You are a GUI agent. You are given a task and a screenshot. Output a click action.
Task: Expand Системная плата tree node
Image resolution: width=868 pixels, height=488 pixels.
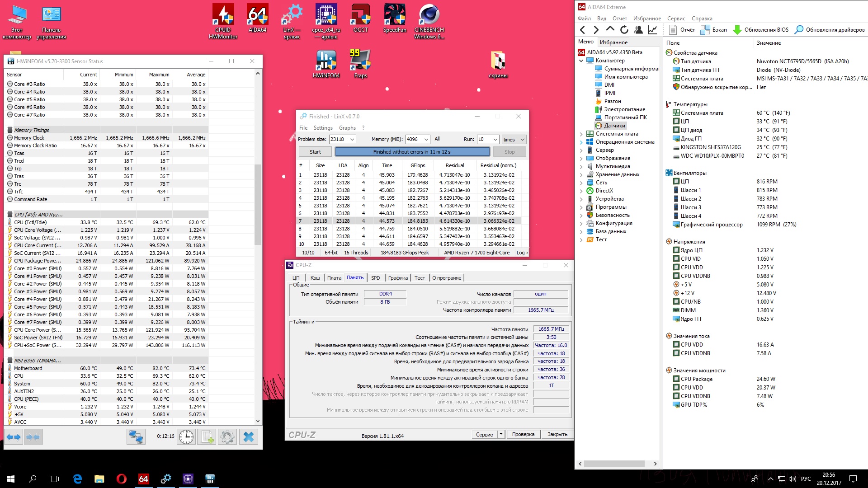click(x=581, y=134)
